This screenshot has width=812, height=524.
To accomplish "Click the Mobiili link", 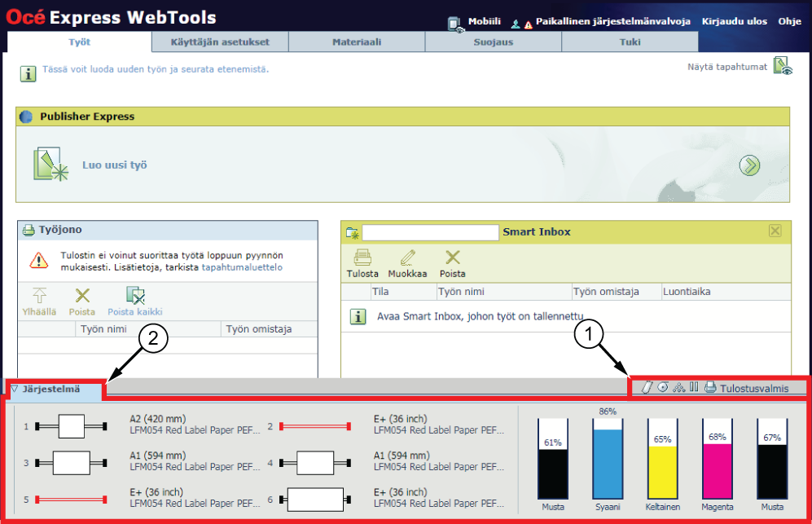I will pos(485,21).
